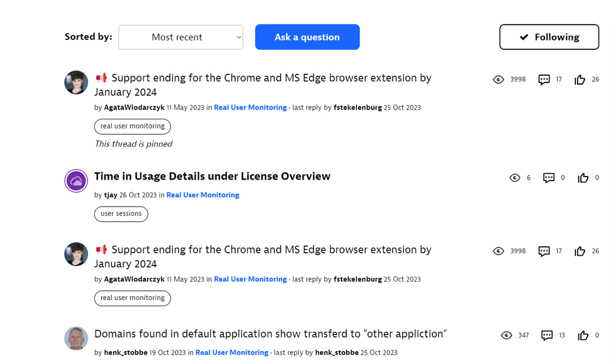This screenshot has height=364, width=614.
Task: Select the user sessions tag
Action: (x=121, y=213)
